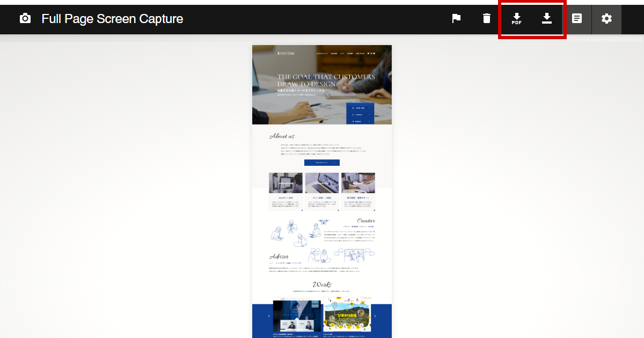
Task: Click the camera logo icon
Action: click(25, 19)
